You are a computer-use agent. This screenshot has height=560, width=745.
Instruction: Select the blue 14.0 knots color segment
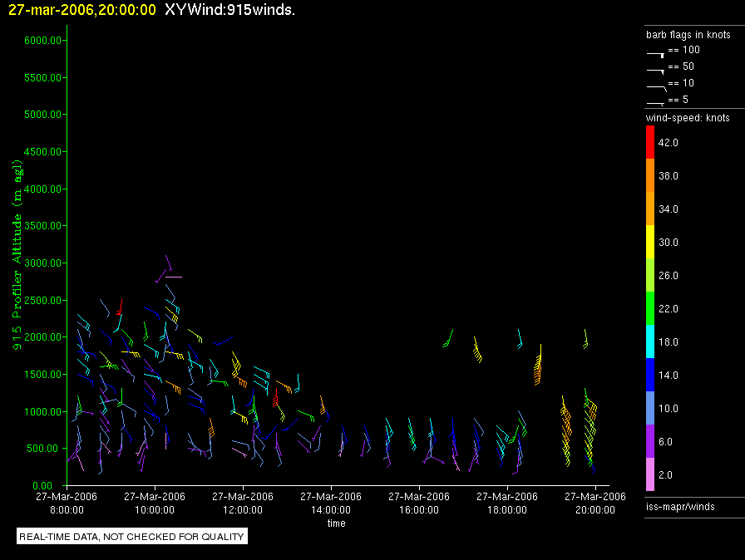coord(650,376)
